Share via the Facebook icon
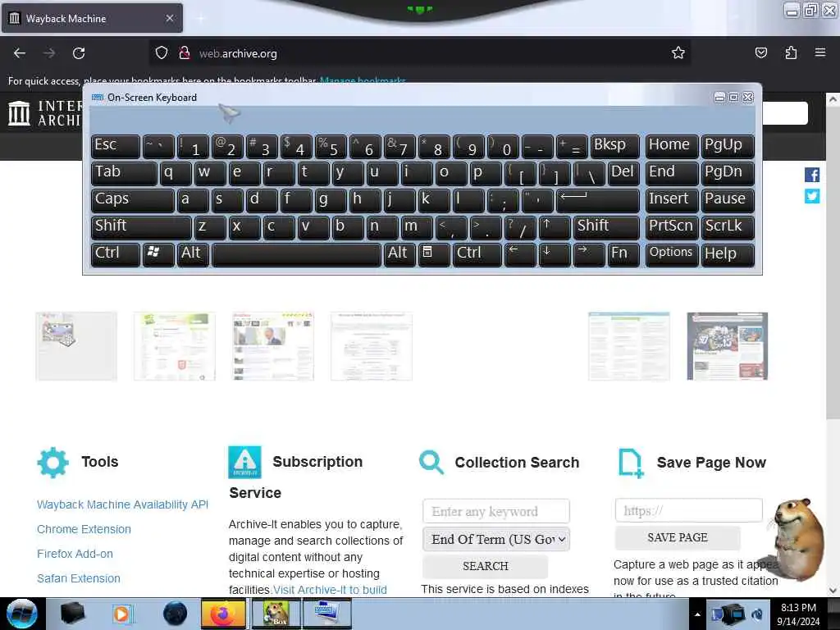Screen dimensions: 840x630 811,175
